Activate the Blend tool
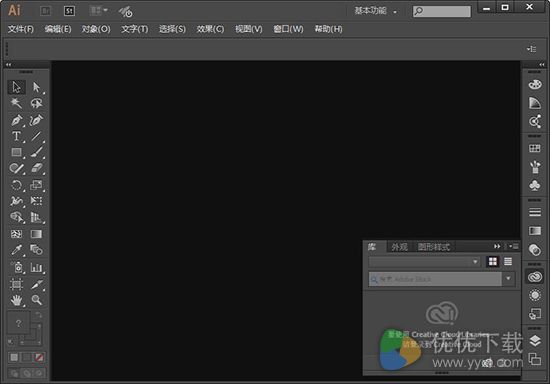 pos(36,250)
